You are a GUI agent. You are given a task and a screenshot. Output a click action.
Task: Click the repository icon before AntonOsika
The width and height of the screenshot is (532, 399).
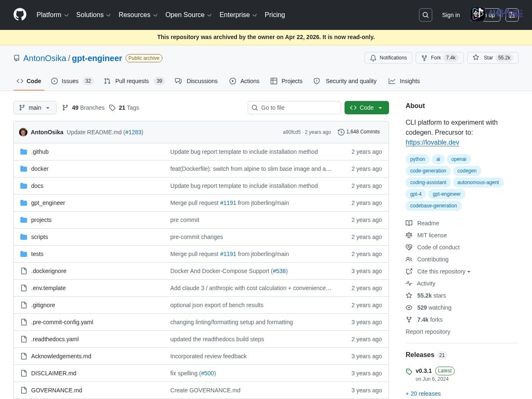[x=17, y=58]
